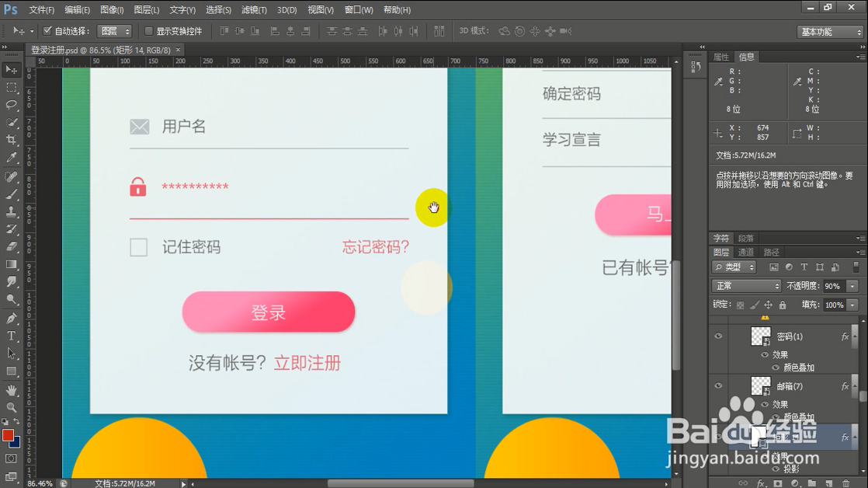Collapse effects of 密码(1) layer
The height and width of the screenshot is (488, 868).
[x=855, y=336]
